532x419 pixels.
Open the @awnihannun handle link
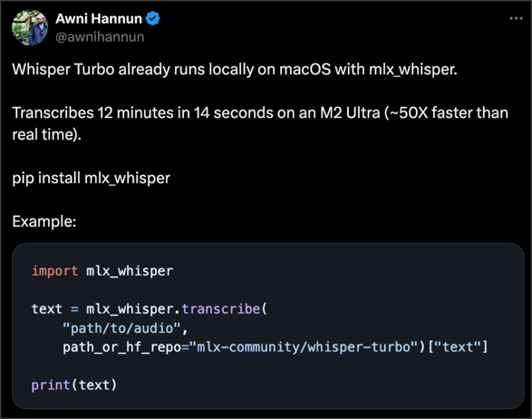tap(100, 36)
